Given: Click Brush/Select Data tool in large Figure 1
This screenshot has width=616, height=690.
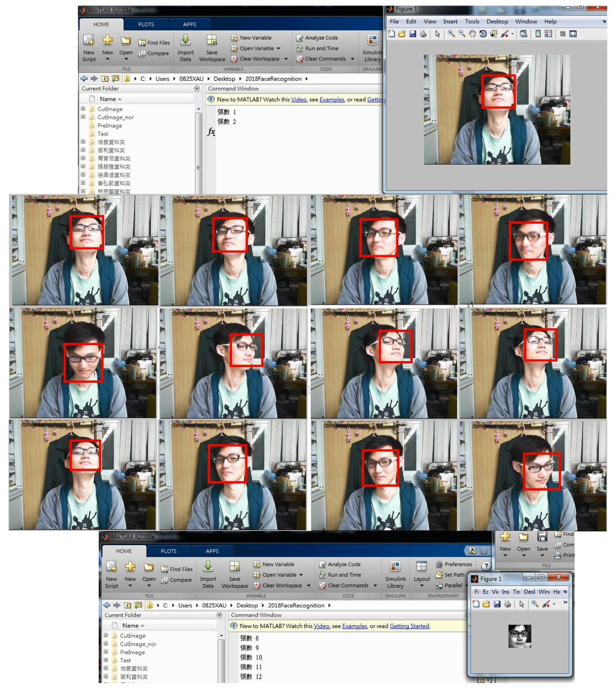Looking at the screenshot, I should coord(505,34).
